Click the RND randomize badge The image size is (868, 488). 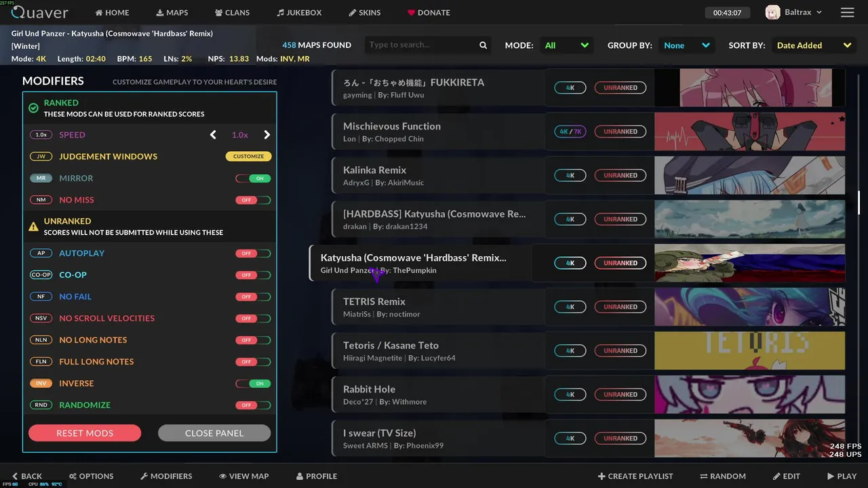click(x=41, y=405)
